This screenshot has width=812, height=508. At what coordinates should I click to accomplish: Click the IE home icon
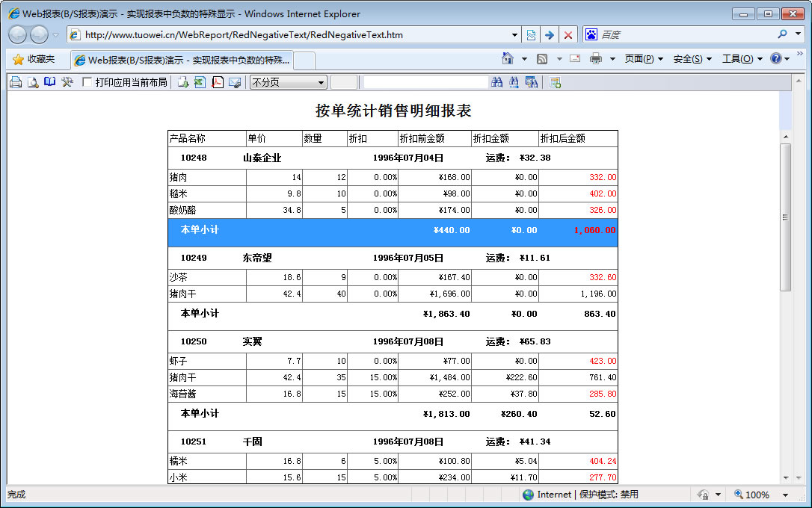508,59
